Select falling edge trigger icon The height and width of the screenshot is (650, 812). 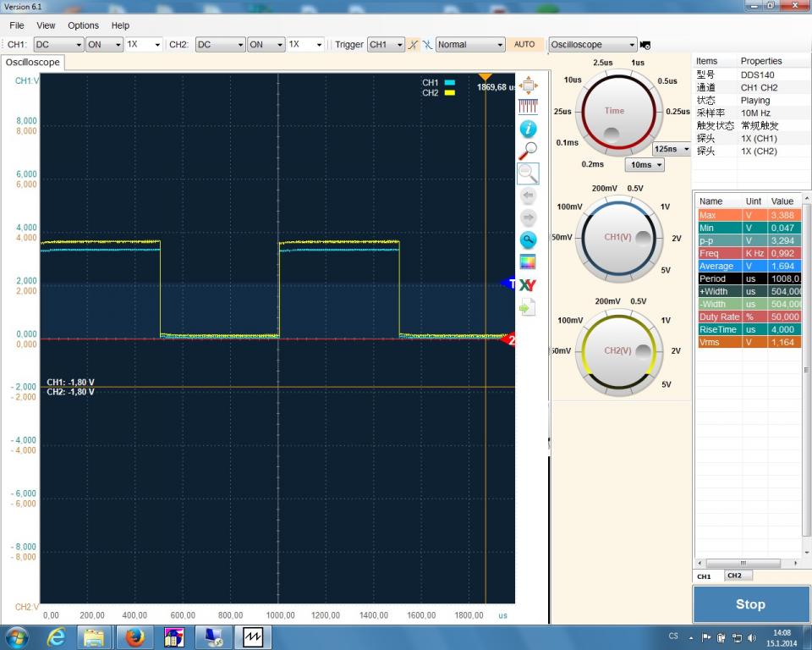click(427, 45)
